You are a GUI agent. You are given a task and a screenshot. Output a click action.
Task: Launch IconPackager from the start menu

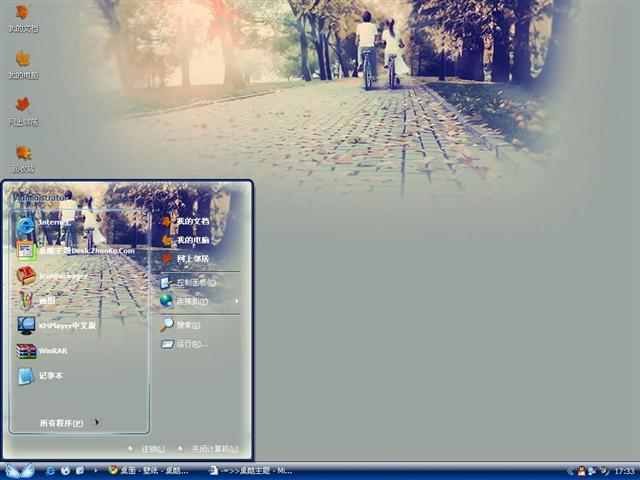[x=52, y=276]
